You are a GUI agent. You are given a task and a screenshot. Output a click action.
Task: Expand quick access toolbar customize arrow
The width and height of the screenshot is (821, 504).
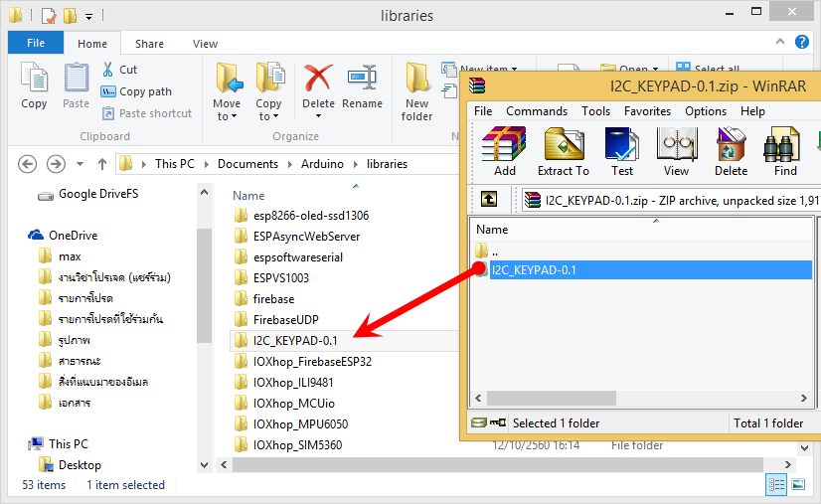pyautogui.click(x=89, y=17)
